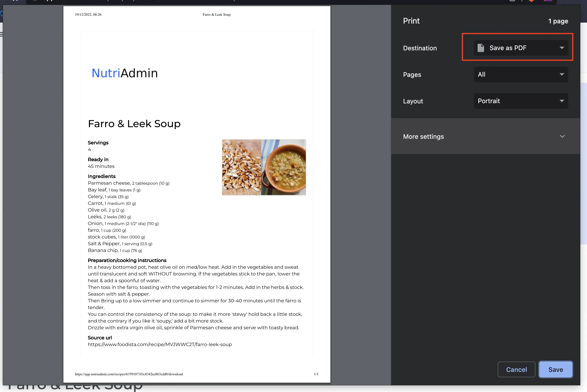Open the Destination dropdown menu
Screen dimensions: 587x392
[520, 48]
